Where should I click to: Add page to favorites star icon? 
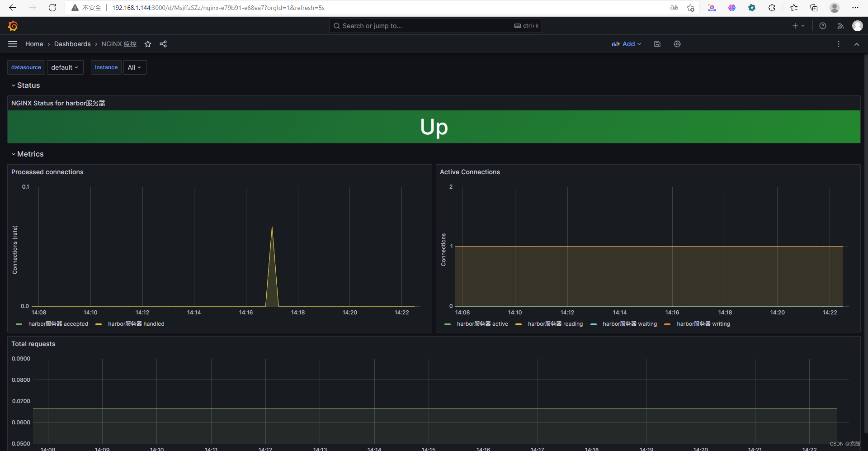click(x=690, y=8)
